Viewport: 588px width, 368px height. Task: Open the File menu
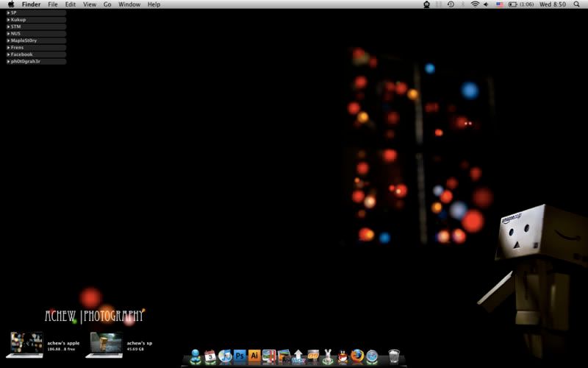click(x=53, y=4)
